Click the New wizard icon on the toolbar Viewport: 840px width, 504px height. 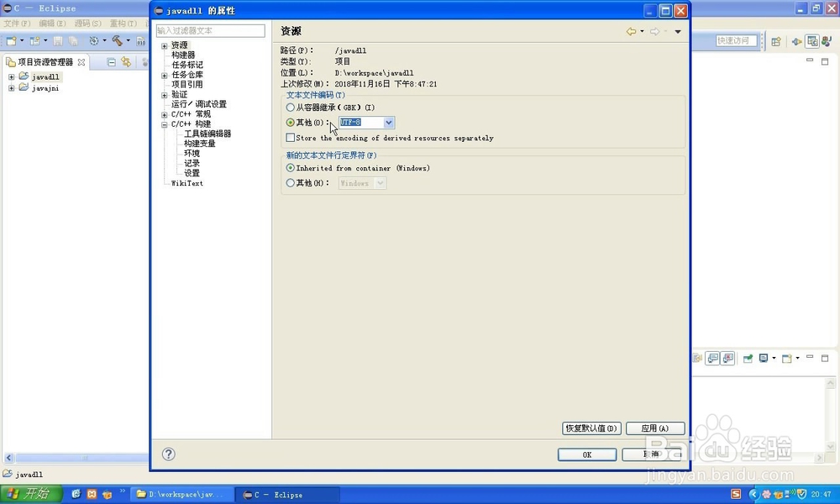(9, 40)
